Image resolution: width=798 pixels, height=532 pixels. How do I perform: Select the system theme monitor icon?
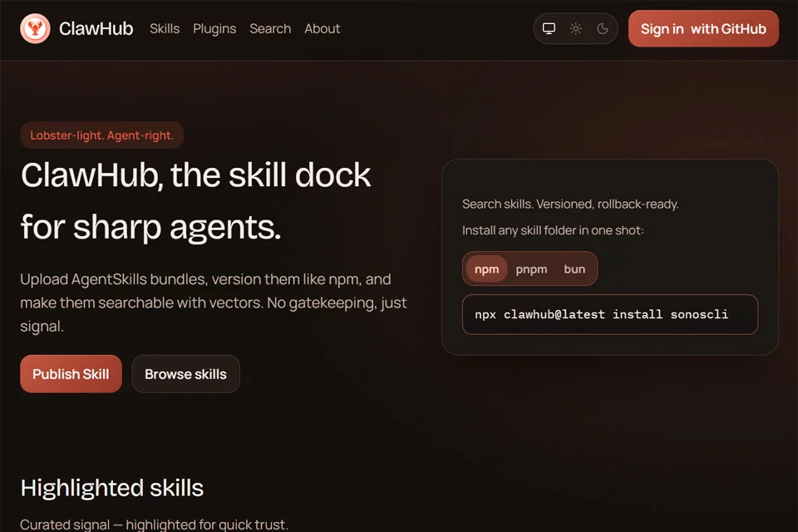pyautogui.click(x=549, y=29)
